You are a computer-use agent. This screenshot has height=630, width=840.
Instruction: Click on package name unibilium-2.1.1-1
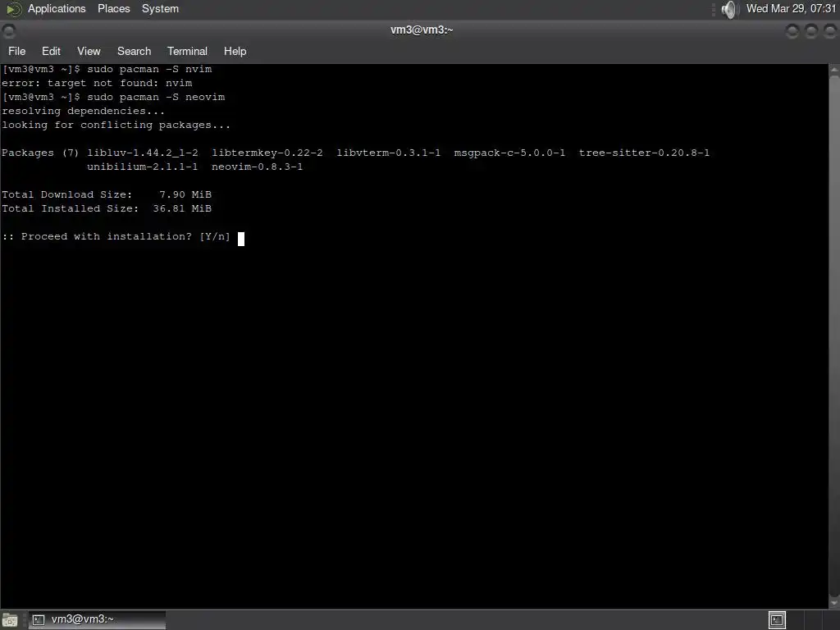tap(143, 167)
